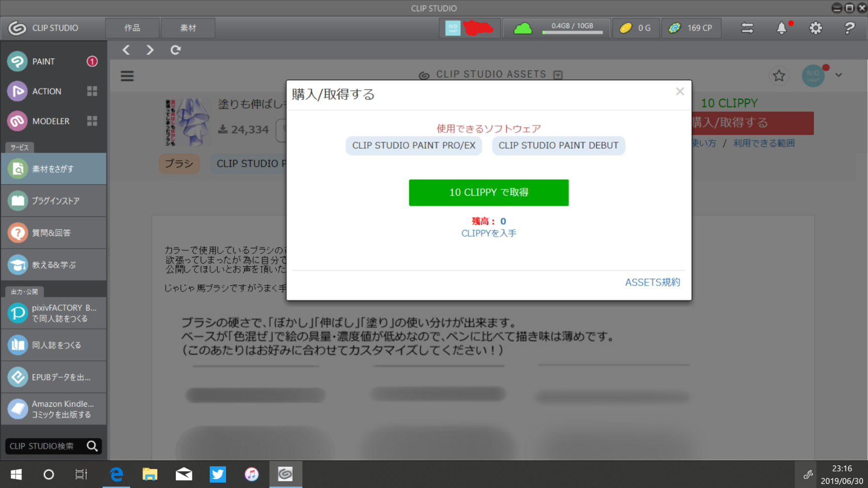Open Microsoft Edge from taskbar
The image size is (868, 488).
tap(117, 474)
